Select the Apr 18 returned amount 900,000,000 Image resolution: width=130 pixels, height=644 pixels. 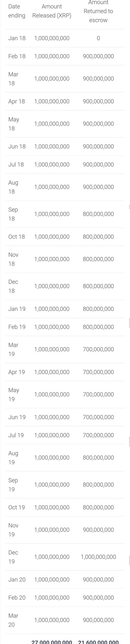[x=98, y=101]
